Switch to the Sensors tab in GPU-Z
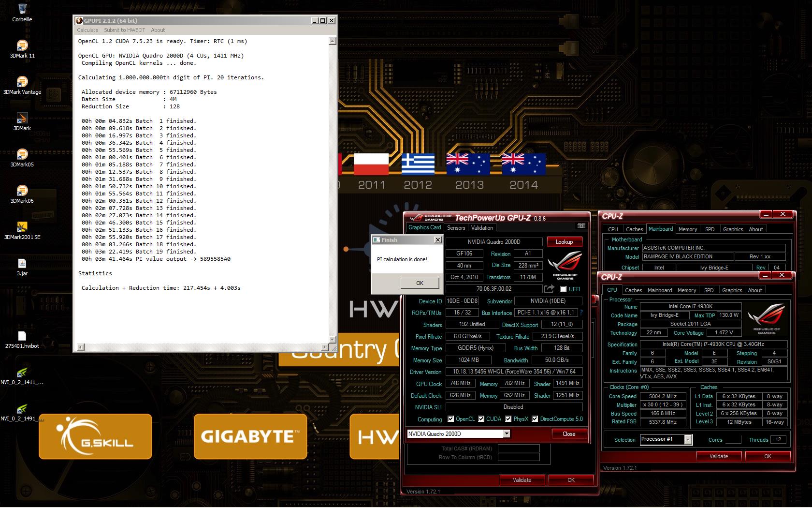812x508 pixels. coord(456,228)
